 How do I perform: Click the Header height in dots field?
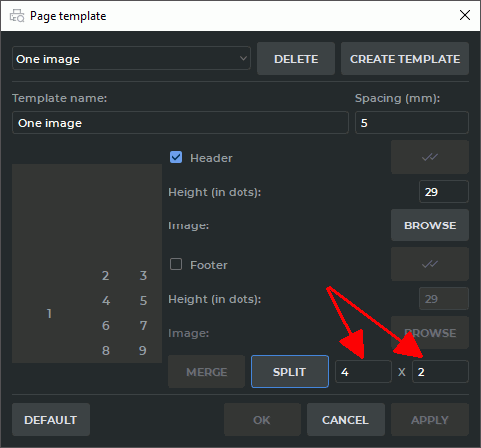pyautogui.click(x=444, y=192)
